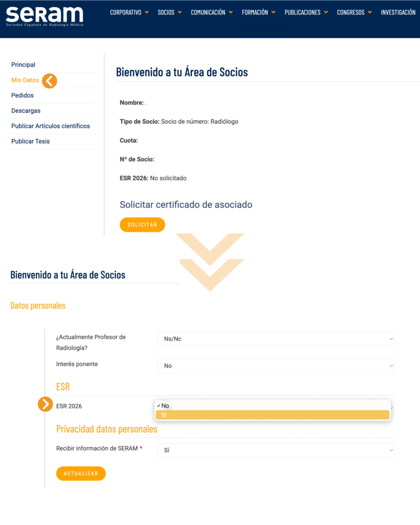Go to Descargas in sidebar
Image resolution: width=420 pixels, height=525 pixels.
click(26, 111)
